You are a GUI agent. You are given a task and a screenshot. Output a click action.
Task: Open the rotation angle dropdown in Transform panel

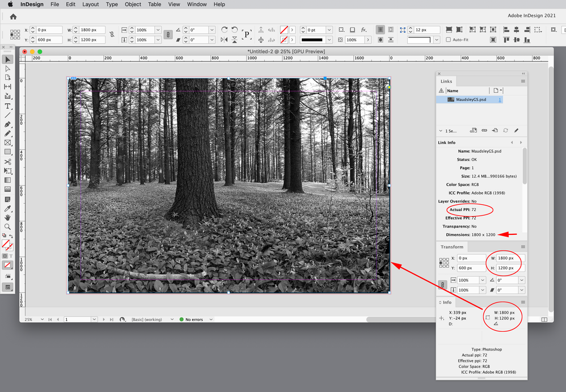521,280
